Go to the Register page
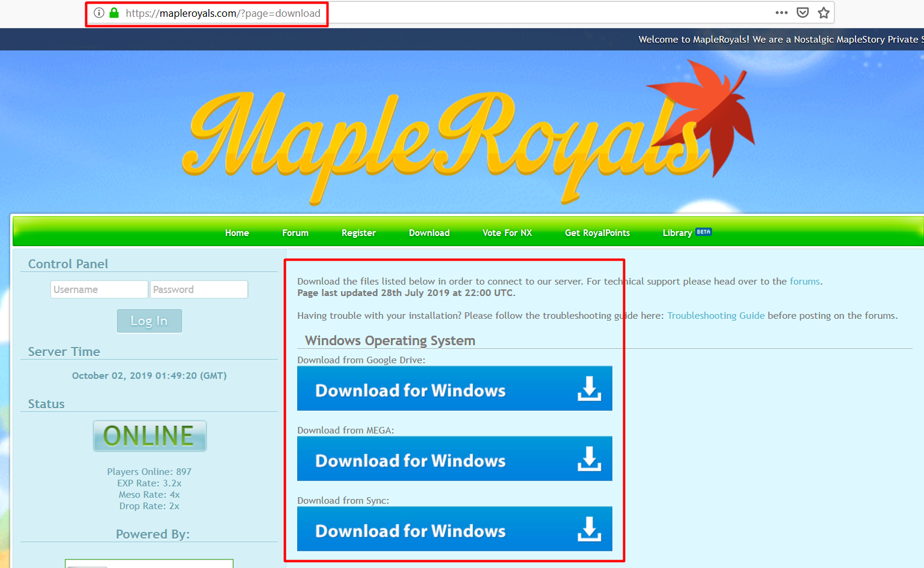 click(358, 233)
